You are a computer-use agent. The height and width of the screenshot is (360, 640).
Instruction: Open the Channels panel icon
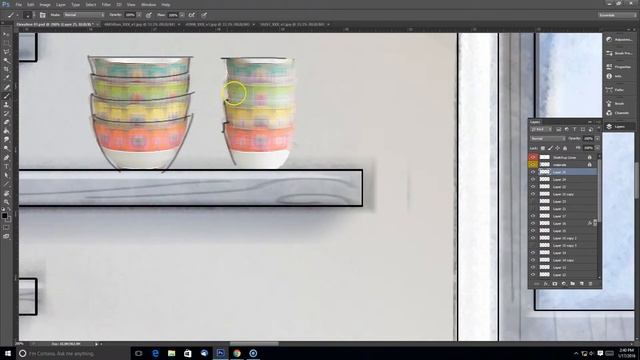609,113
